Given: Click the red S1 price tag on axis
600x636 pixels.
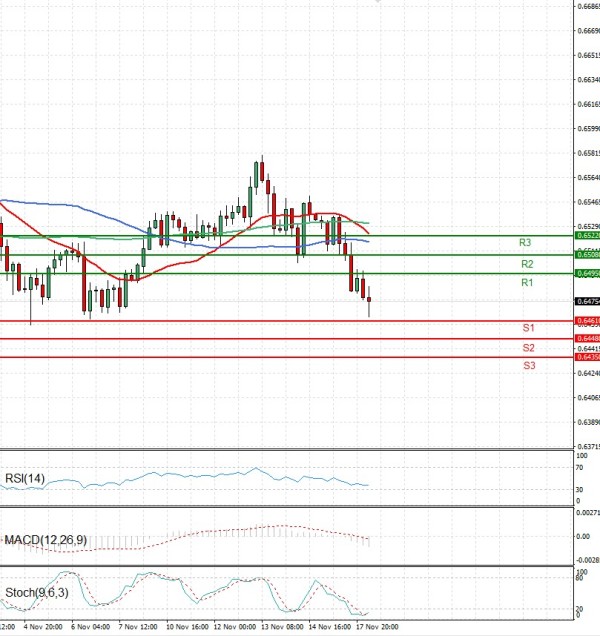Looking at the screenshot, I should point(587,321).
